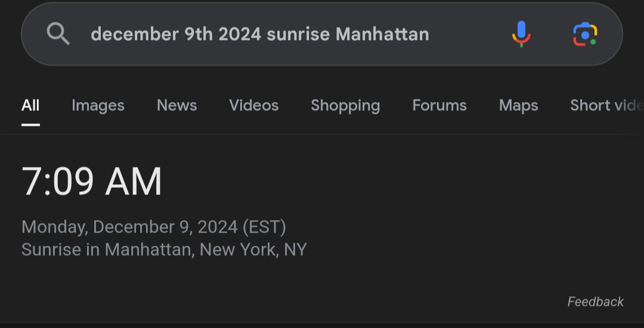
Task: Switch to the Forums tab
Action: click(x=439, y=106)
